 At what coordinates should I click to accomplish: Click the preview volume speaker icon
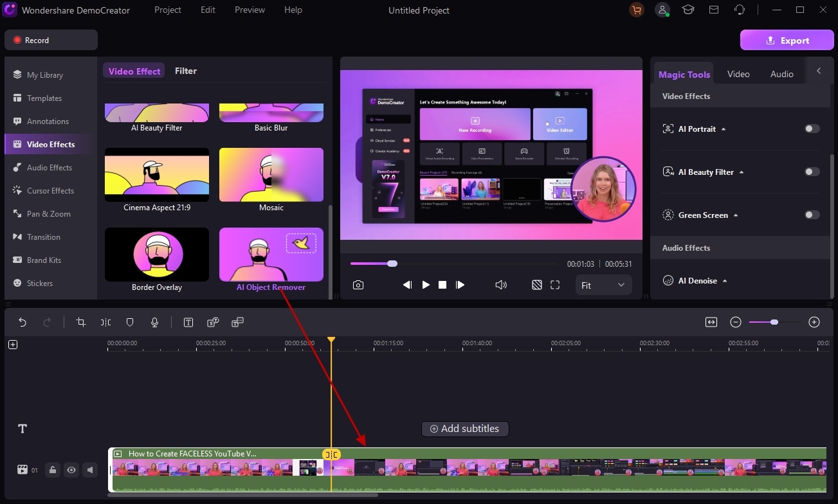pos(501,285)
